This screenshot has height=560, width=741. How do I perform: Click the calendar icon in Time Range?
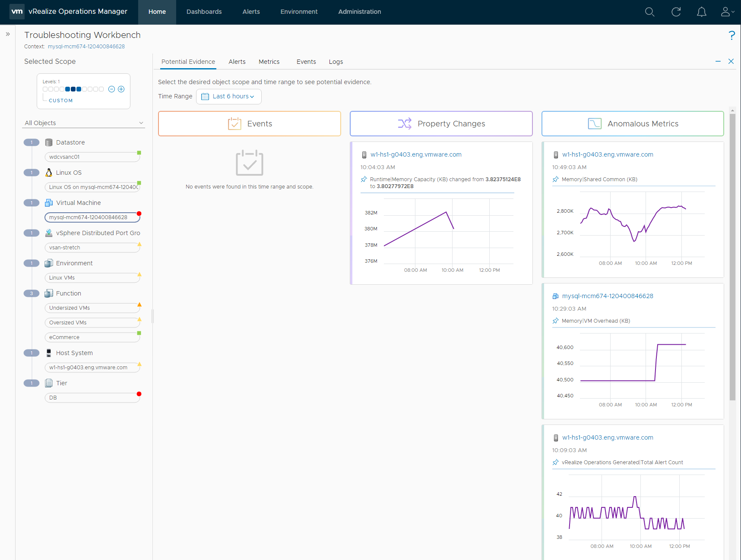pos(205,97)
